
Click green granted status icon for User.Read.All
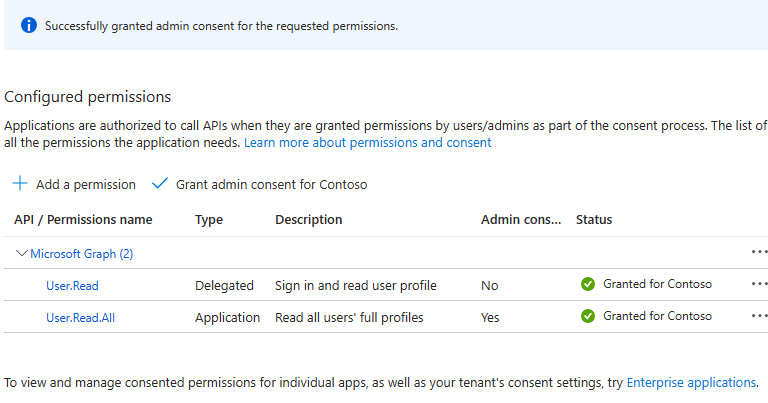click(588, 316)
